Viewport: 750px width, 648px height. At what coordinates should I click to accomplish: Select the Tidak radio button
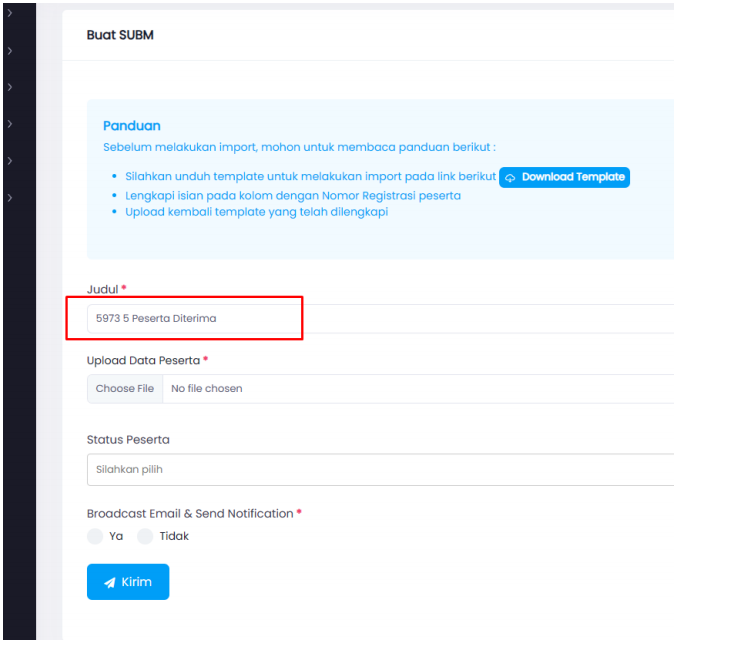coord(145,536)
